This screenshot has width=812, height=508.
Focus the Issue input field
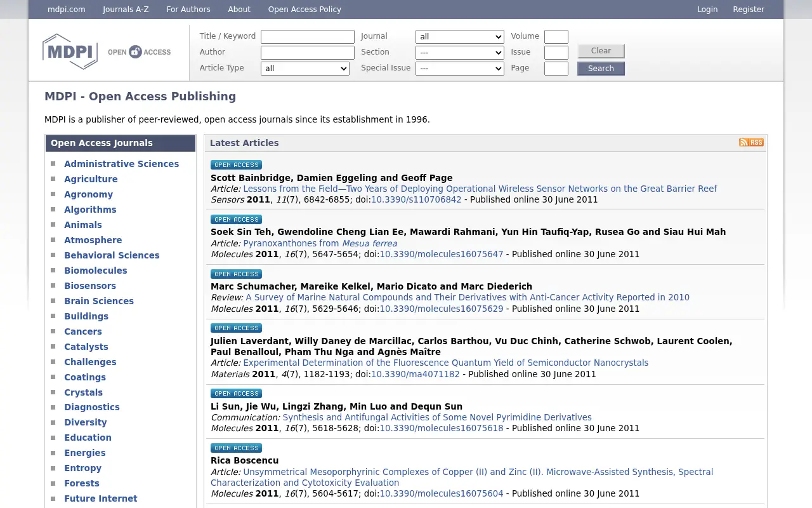(x=556, y=53)
